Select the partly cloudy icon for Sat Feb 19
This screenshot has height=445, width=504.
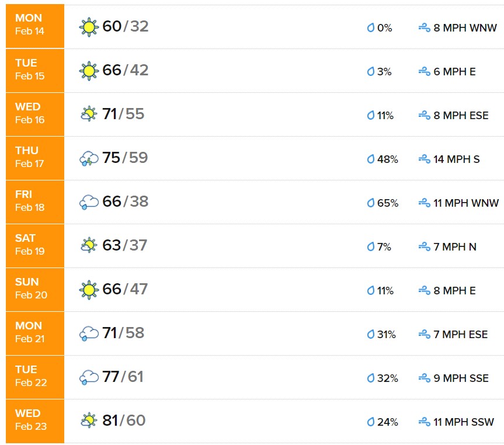point(89,245)
